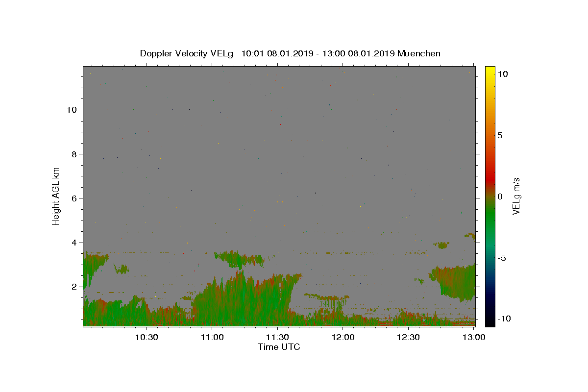Click the colorbar tick value -10
This screenshot has height=392, width=588.
click(x=503, y=318)
